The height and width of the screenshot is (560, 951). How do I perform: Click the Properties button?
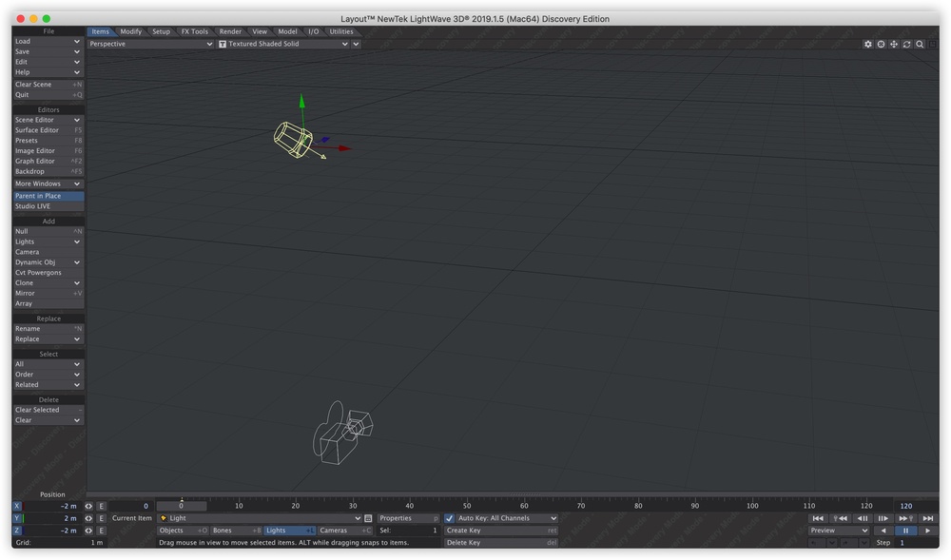(x=408, y=519)
